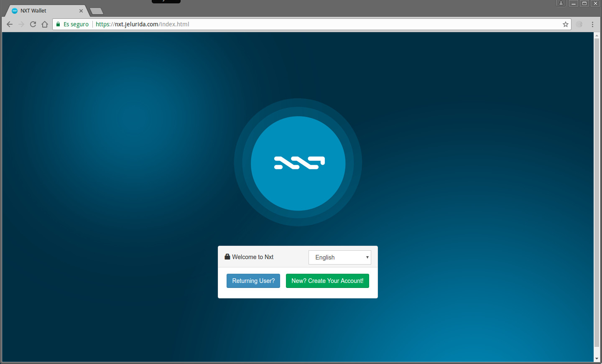The height and width of the screenshot is (364, 602).
Task: Open the English language dropdown
Action: tap(340, 257)
